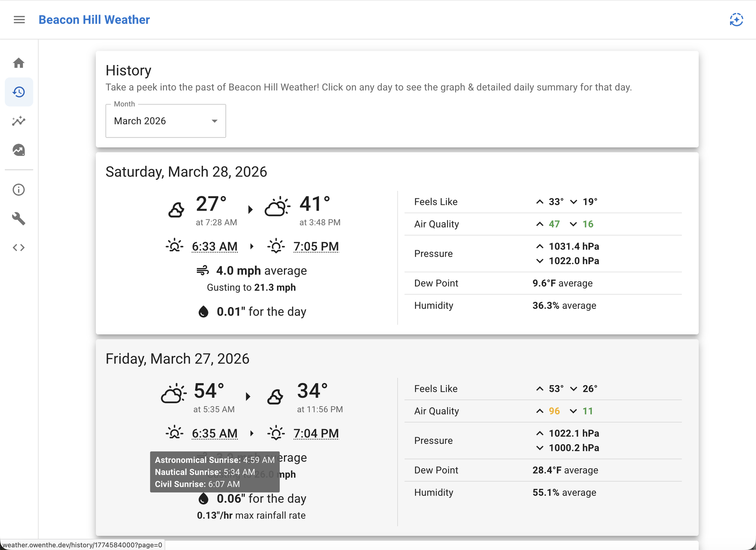This screenshot has height=550, width=756.
Task: Open the 7:05 PM sunset details link
Action: (x=316, y=246)
